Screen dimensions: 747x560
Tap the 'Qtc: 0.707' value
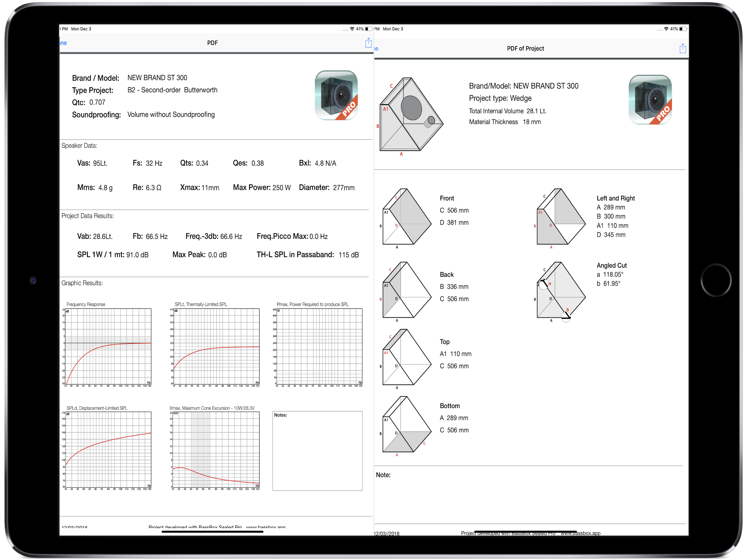click(x=89, y=102)
